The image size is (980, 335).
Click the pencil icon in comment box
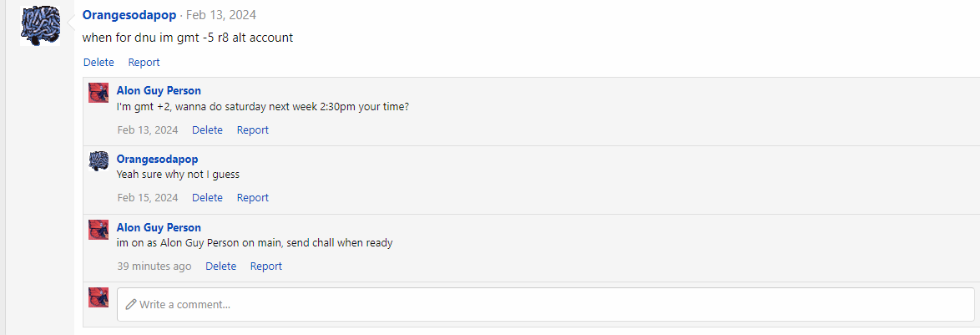[x=130, y=304]
